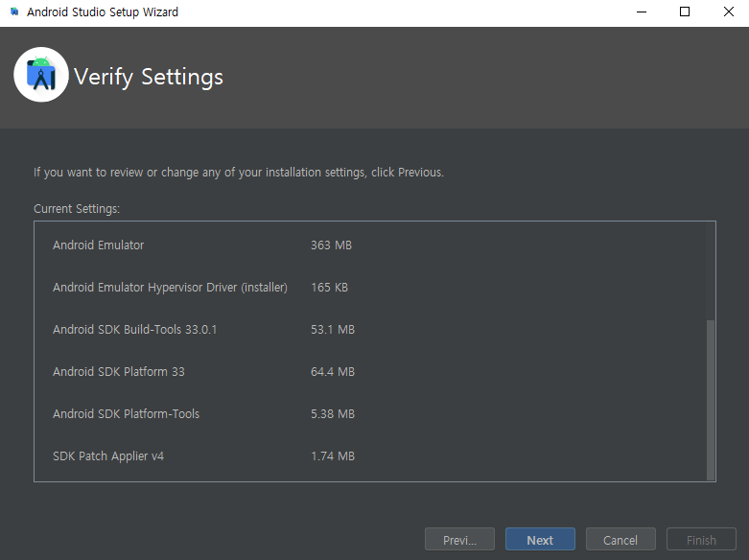
Task: Click the title bar Android Studio app icon
Action: point(14,12)
